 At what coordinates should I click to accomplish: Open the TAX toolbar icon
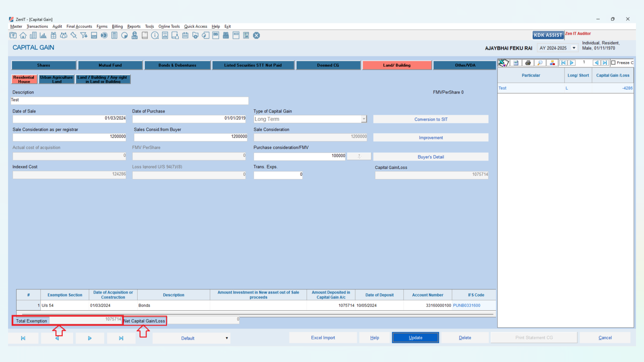point(94,35)
